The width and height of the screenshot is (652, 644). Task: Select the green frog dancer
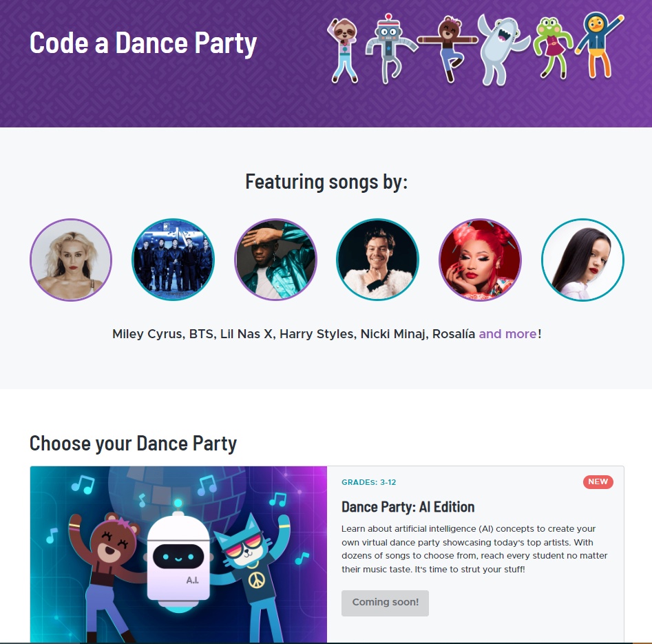[x=553, y=48]
